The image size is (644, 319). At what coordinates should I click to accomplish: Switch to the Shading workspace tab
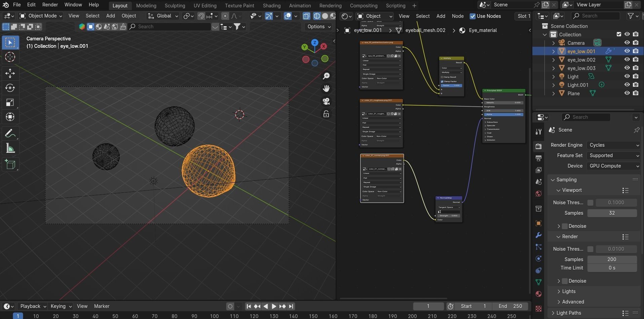[x=271, y=5]
